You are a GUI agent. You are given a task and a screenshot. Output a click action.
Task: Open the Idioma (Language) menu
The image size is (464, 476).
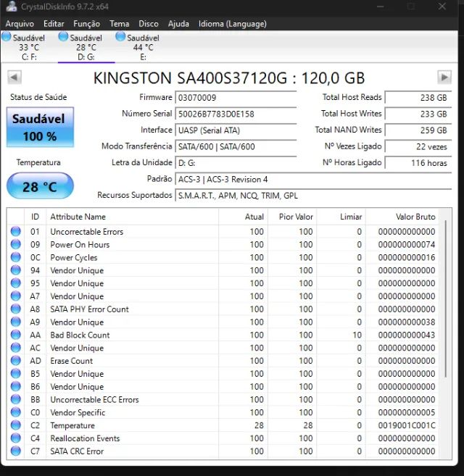point(233,24)
